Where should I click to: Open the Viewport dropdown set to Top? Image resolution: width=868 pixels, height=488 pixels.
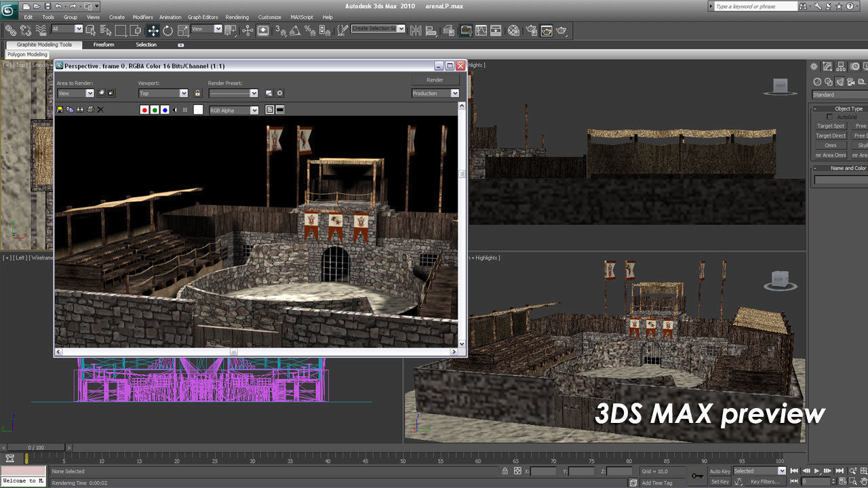click(163, 93)
